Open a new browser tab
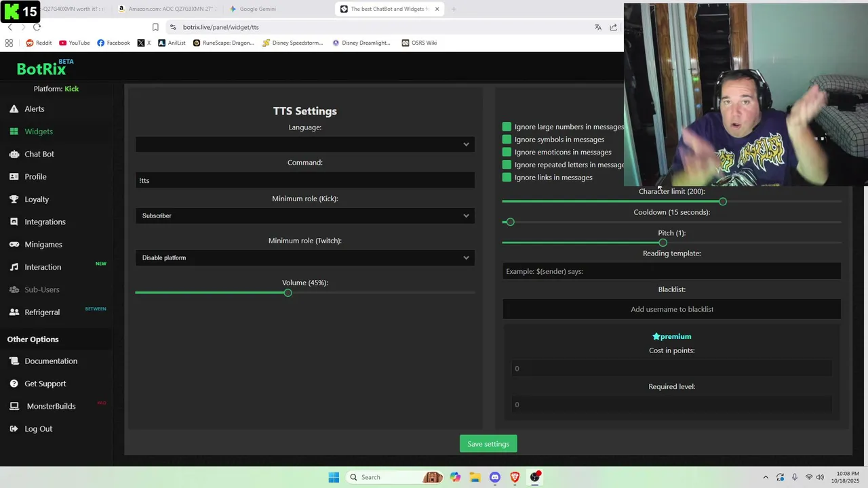This screenshot has width=868, height=488. (x=454, y=9)
